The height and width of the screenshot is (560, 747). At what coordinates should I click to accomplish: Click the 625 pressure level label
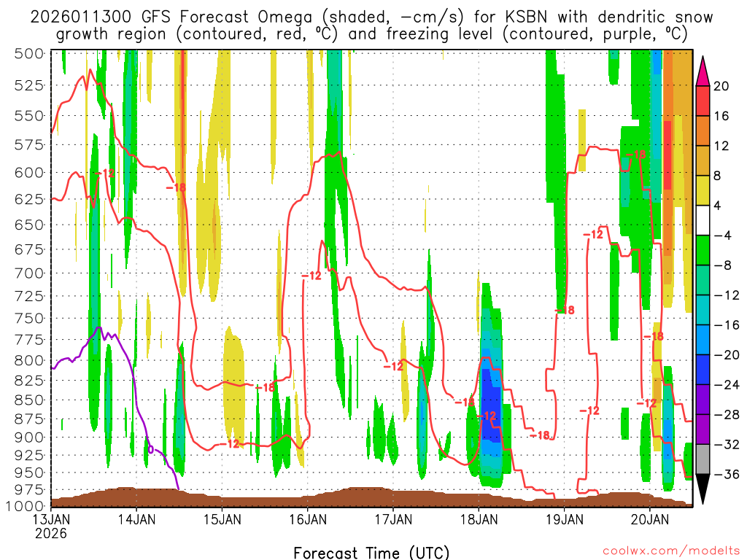click(x=29, y=199)
